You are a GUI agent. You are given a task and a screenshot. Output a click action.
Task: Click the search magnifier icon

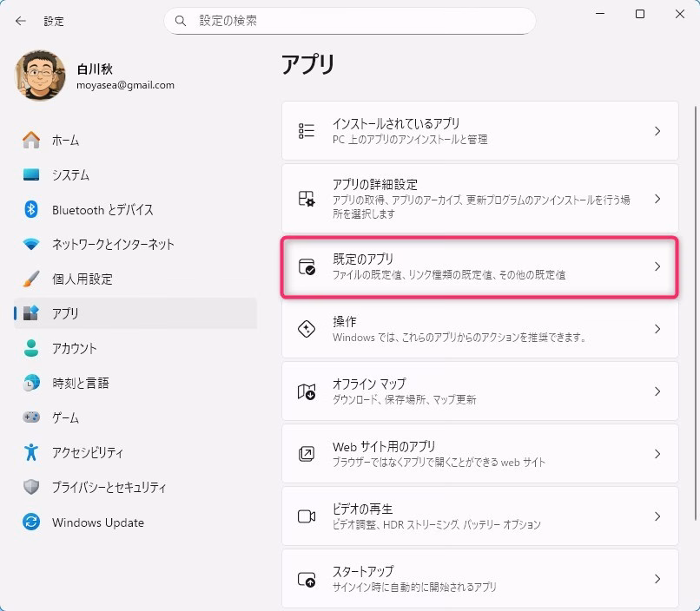click(181, 21)
